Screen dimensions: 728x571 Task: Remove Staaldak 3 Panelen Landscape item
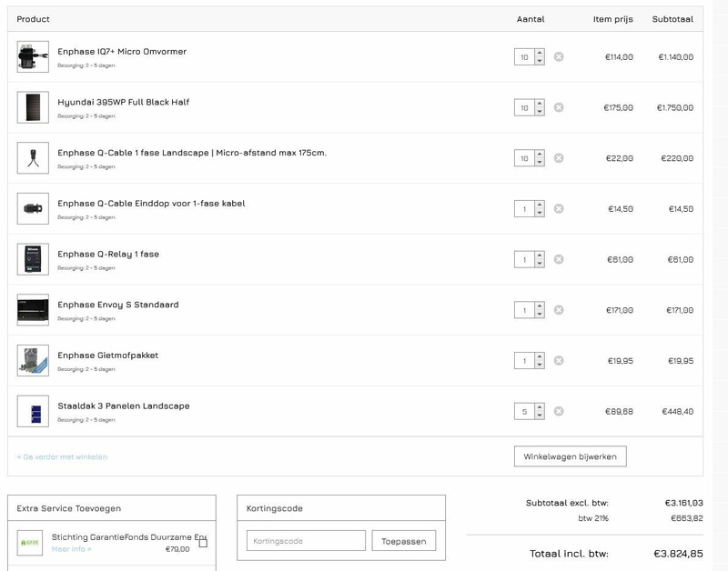point(559,411)
